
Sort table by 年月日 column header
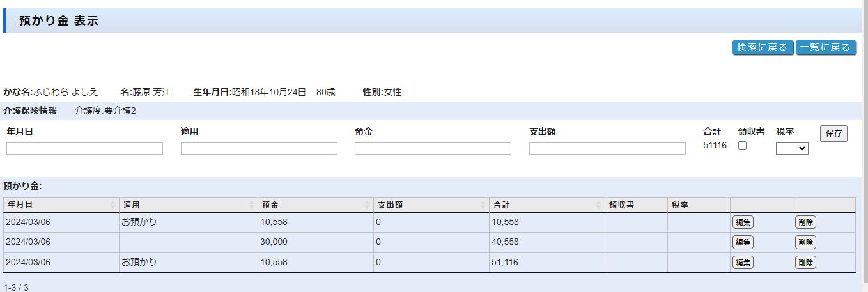tap(61, 205)
